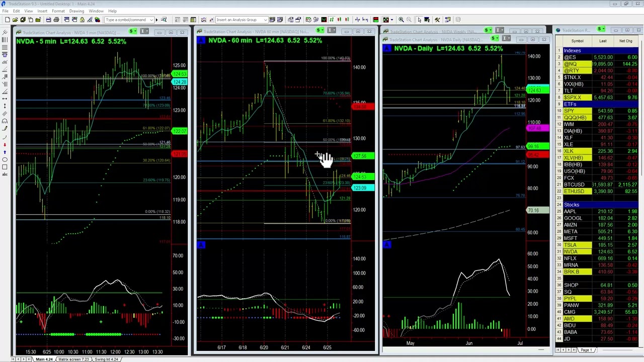This screenshot has width=644, height=362.
Task: Select the Pointer tool on the toolbar
Action: coord(420,20)
